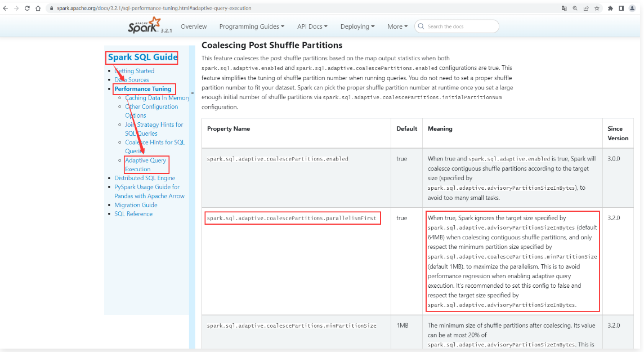Click the Default column header

pos(406,128)
